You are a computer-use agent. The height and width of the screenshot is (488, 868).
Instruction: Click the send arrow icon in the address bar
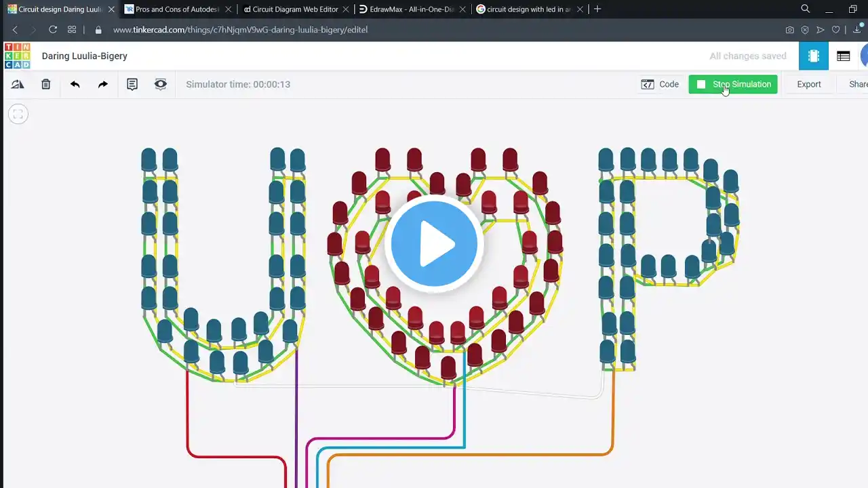click(x=821, y=30)
